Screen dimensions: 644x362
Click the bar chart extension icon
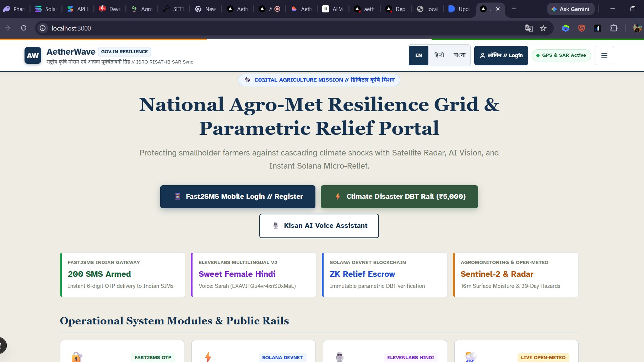pos(597,28)
